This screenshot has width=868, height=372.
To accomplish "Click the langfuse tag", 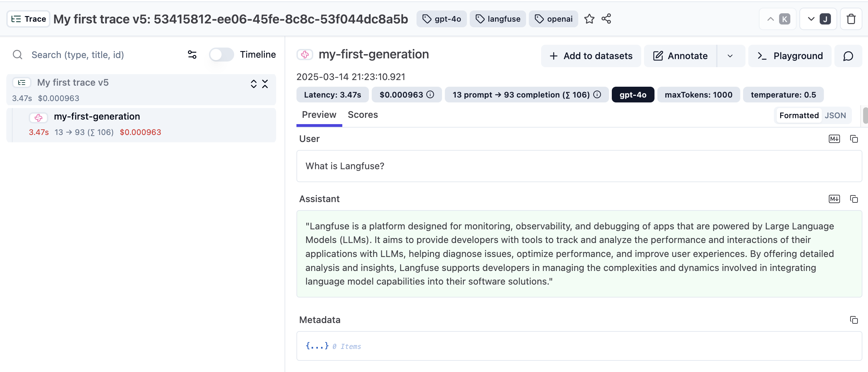I will (498, 19).
